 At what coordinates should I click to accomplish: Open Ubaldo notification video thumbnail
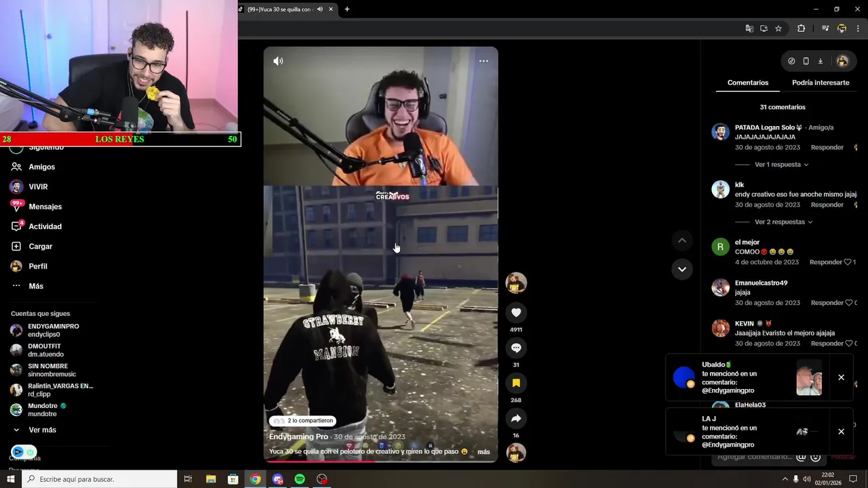(x=809, y=378)
